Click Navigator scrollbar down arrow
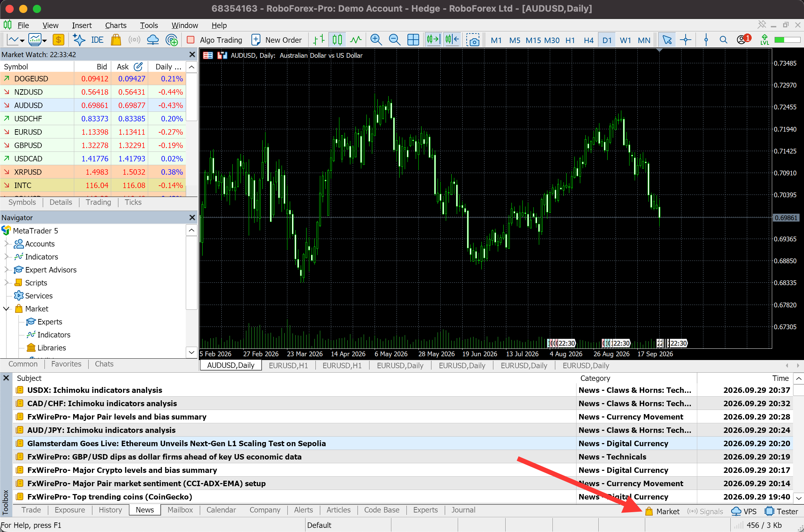804x532 pixels. [x=192, y=352]
